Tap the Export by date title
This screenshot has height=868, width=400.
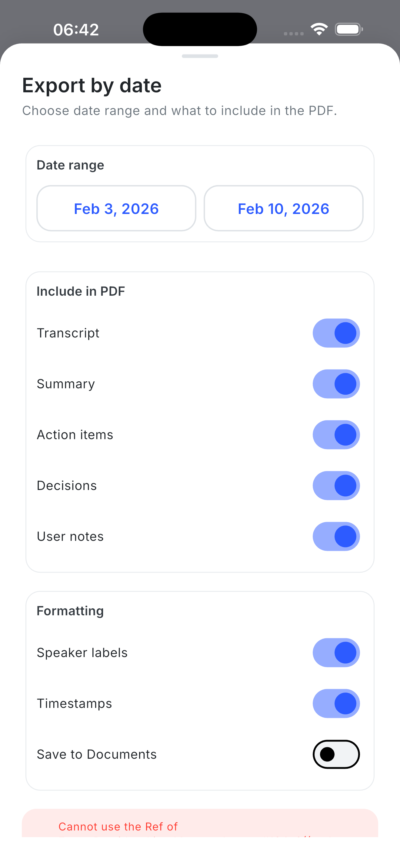pyautogui.click(x=92, y=85)
